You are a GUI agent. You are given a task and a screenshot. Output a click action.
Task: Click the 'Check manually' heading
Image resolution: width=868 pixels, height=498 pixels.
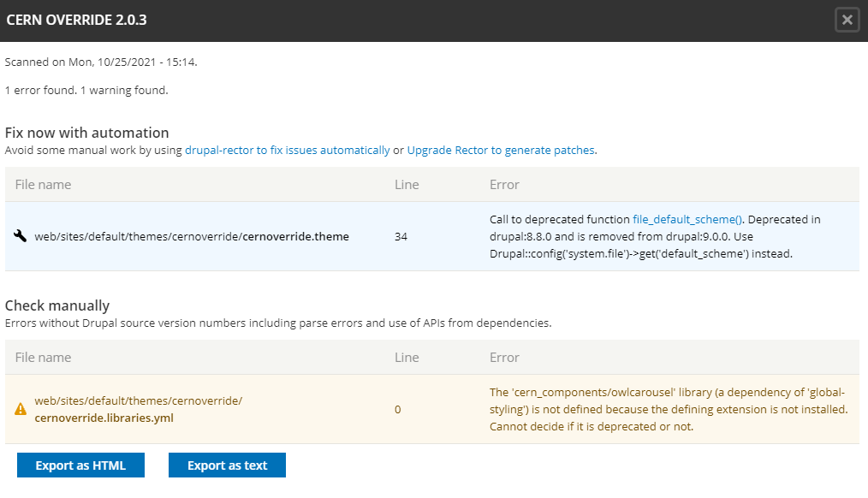(x=57, y=305)
